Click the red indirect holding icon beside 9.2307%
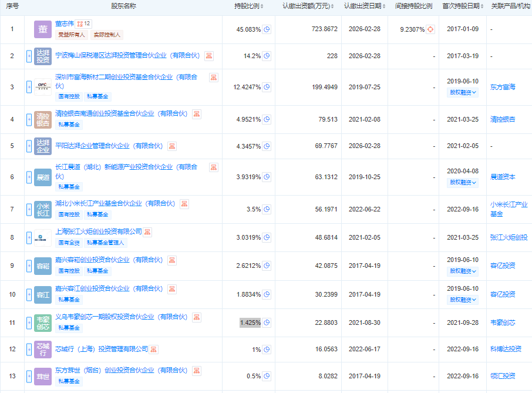The width and height of the screenshot is (532, 393). click(x=430, y=29)
